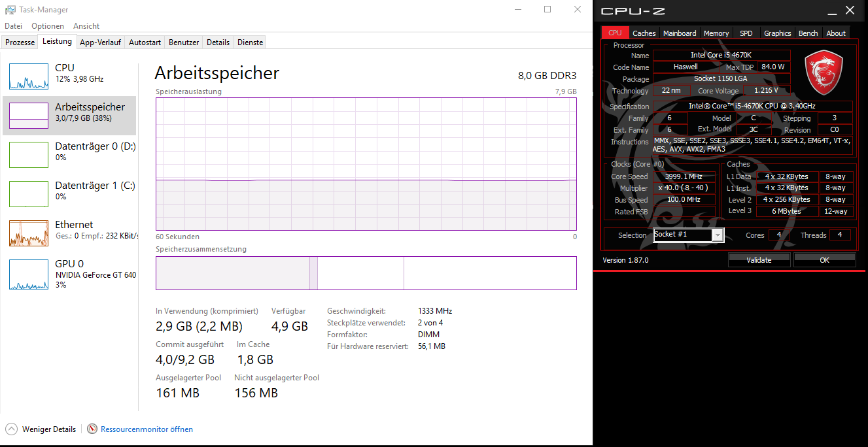Select Ethernet network graph in sidebar
Screen dimensions: 868x447
click(29, 233)
